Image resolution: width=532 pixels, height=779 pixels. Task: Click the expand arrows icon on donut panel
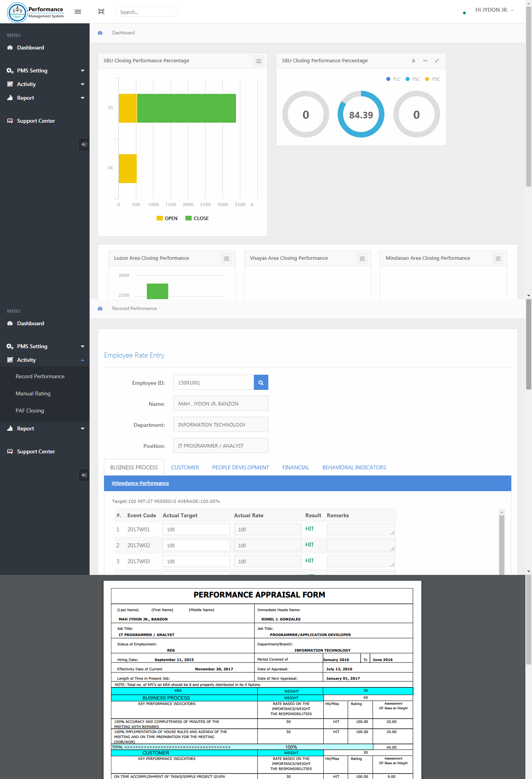click(x=437, y=61)
